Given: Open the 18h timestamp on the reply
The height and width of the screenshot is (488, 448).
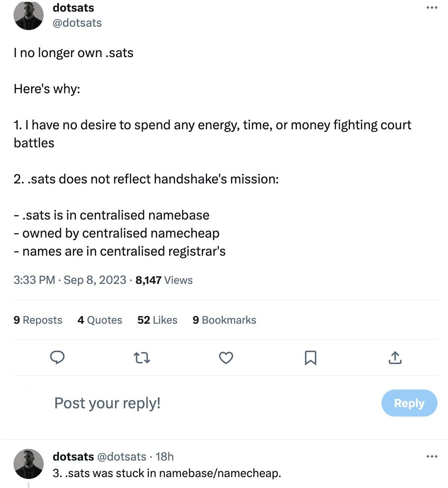Looking at the screenshot, I should pos(165,456).
